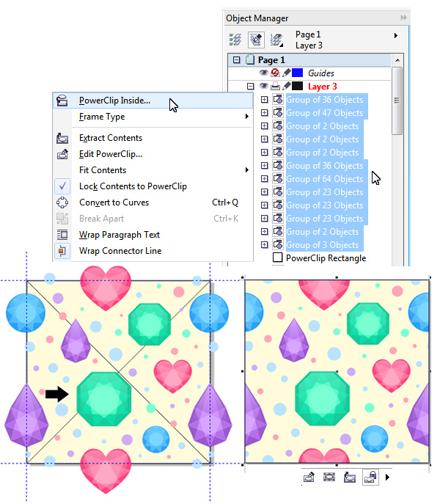Click Lock Contents to PowerClip toolbar icon
The height and width of the screenshot is (504, 440).
coord(370,477)
